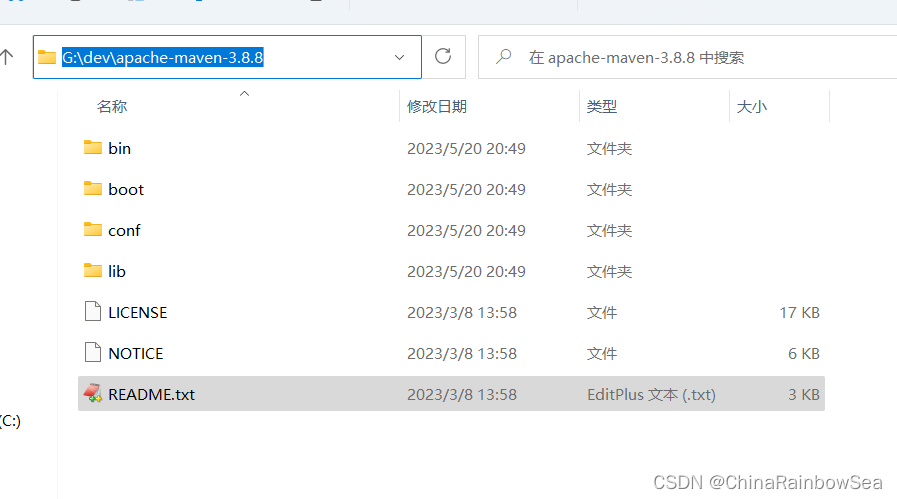Select the conf folder icon
Image resolution: width=897 pixels, height=499 pixels.
pyautogui.click(x=93, y=230)
